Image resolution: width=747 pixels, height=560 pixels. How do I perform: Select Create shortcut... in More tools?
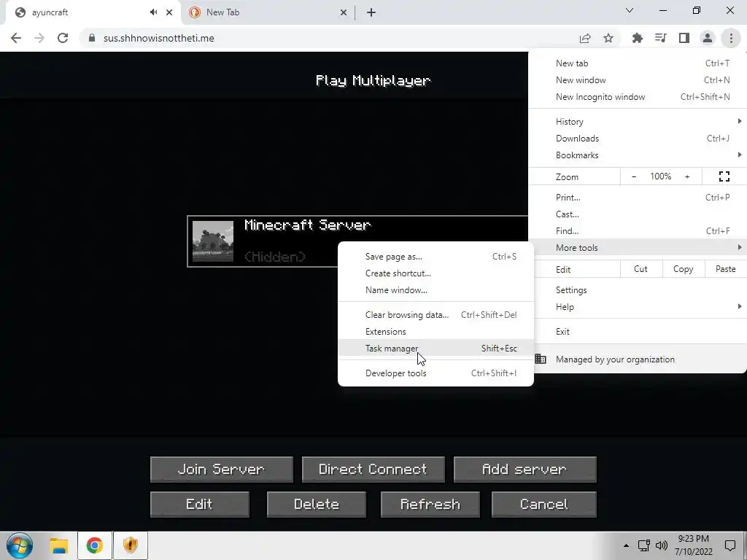pos(436,273)
